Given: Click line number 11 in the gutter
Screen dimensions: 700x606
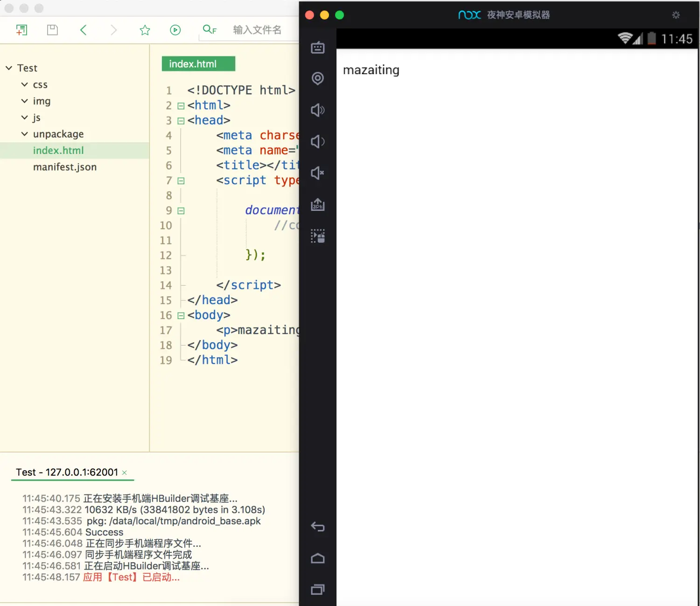Looking at the screenshot, I should pyautogui.click(x=166, y=240).
